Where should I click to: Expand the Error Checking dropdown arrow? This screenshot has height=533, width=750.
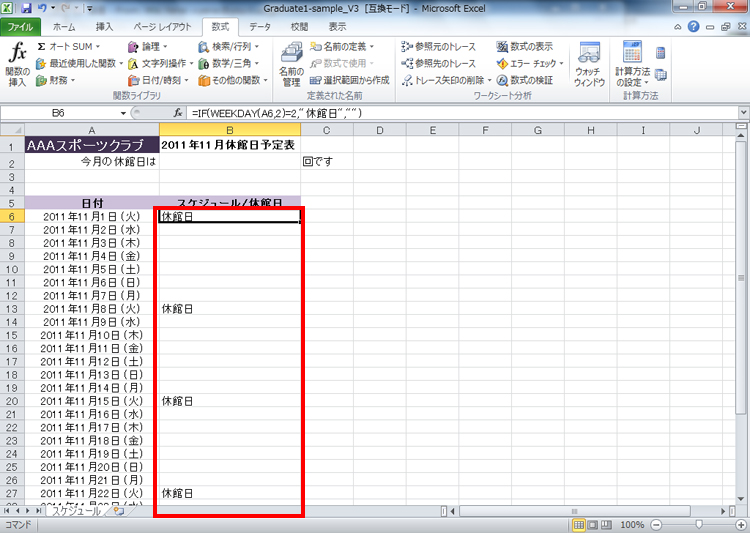(561, 64)
